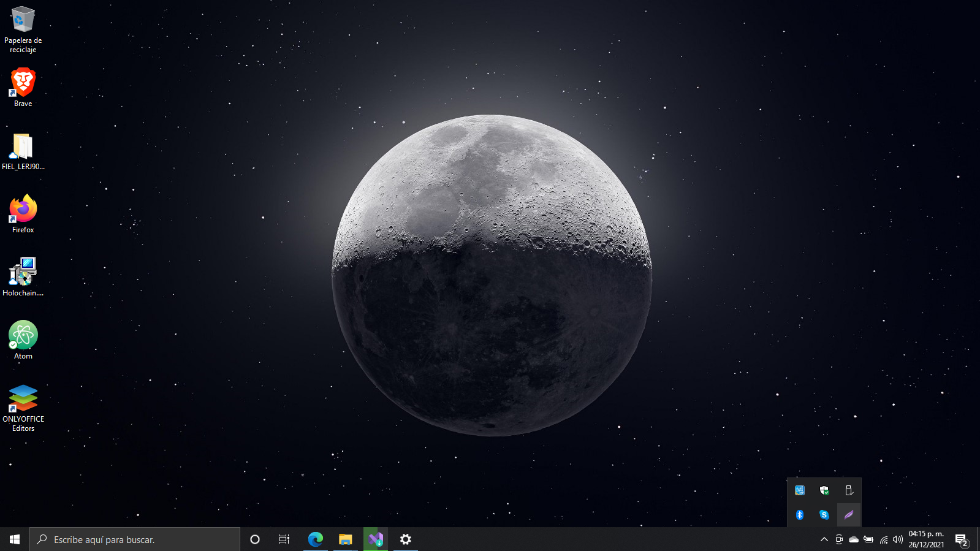Collapse the hidden tray icons chevron
980x551 pixels.
click(824, 539)
